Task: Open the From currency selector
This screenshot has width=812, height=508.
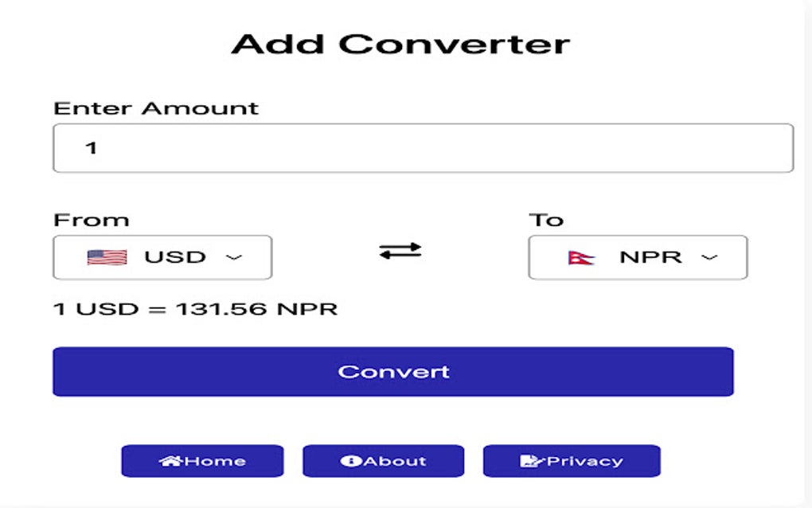Action: [162, 256]
